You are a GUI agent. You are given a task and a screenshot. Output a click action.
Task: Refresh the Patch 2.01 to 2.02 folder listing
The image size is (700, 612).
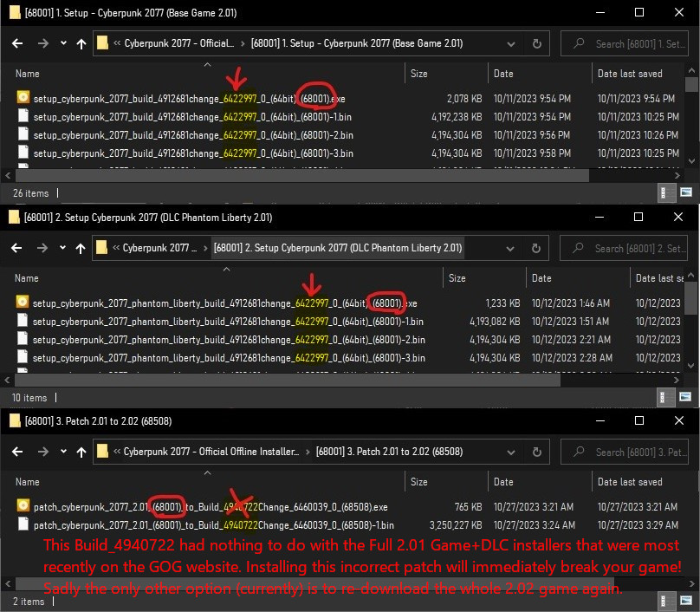tap(537, 452)
